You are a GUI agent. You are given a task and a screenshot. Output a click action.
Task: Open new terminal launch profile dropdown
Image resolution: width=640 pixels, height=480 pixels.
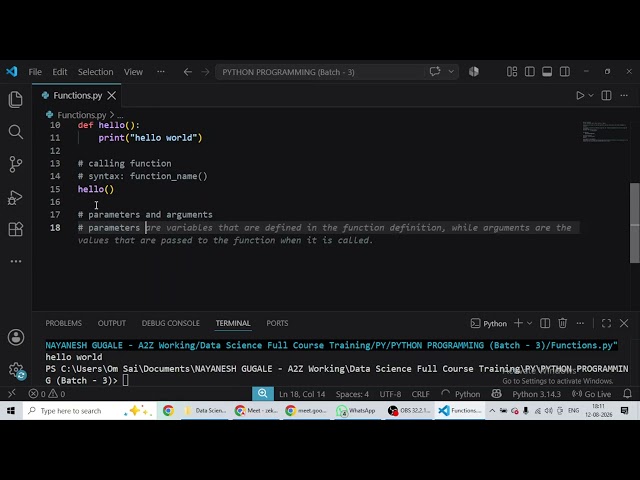click(529, 323)
